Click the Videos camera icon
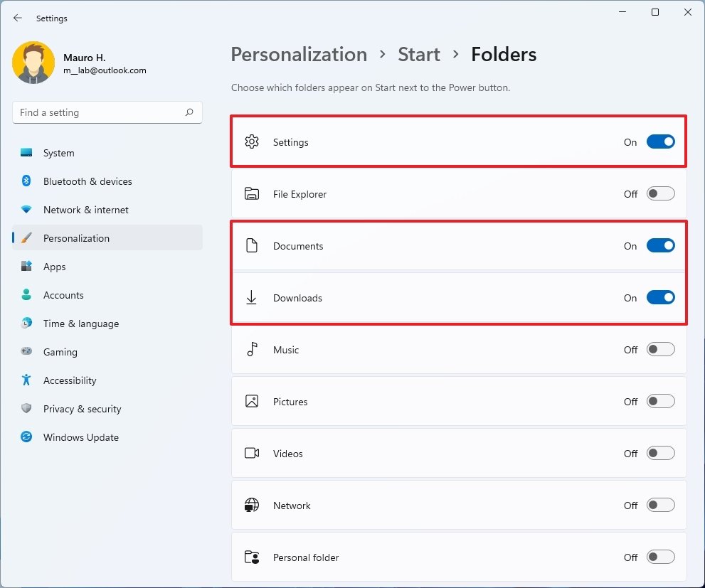 (251, 453)
